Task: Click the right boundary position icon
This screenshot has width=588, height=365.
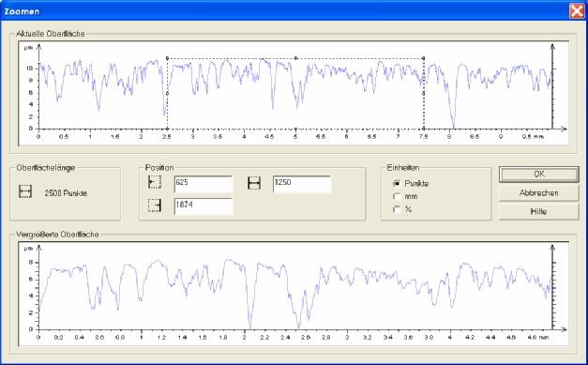Action: point(155,205)
